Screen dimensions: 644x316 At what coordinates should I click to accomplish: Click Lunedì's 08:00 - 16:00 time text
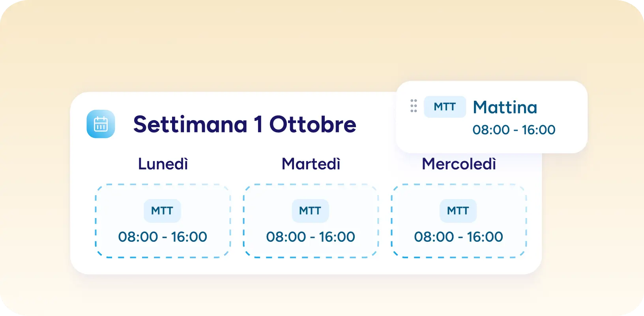[x=163, y=237]
